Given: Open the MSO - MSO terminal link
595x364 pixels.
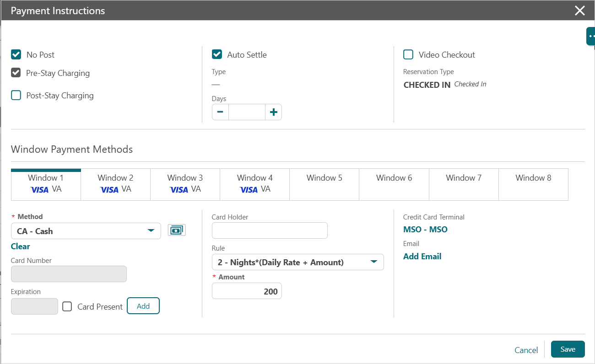Looking at the screenshot, I should point(425,229).
